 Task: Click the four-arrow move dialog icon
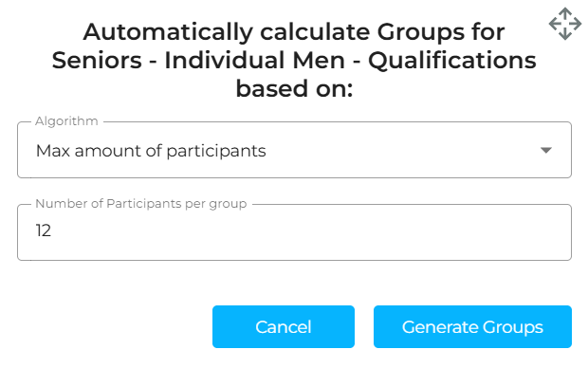tap(565, 24)
